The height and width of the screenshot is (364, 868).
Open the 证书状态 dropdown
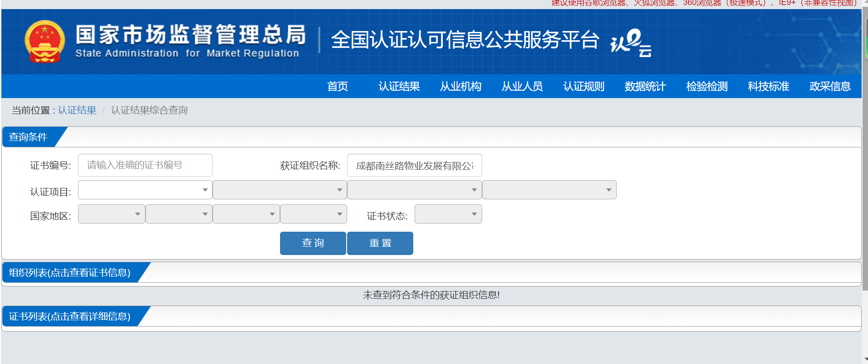pos(448,214)
